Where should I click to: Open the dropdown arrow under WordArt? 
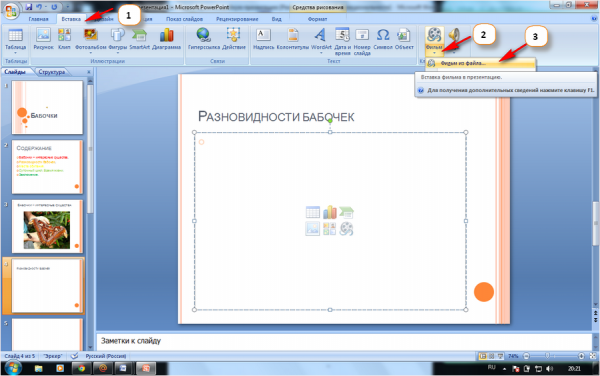tap(321, 52)
